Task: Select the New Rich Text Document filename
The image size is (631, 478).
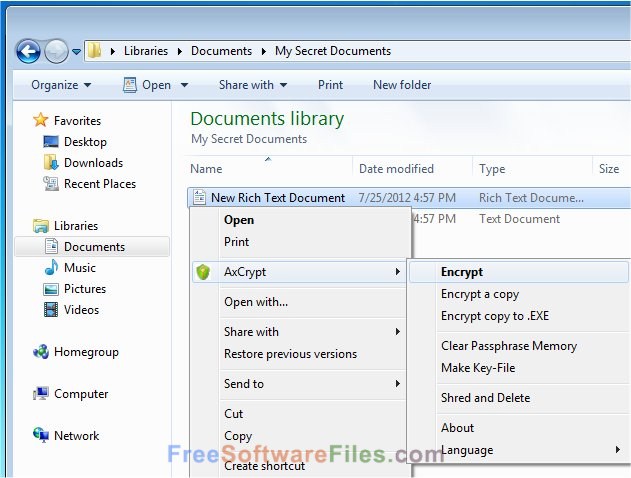Action: click(x=278, y=198)
